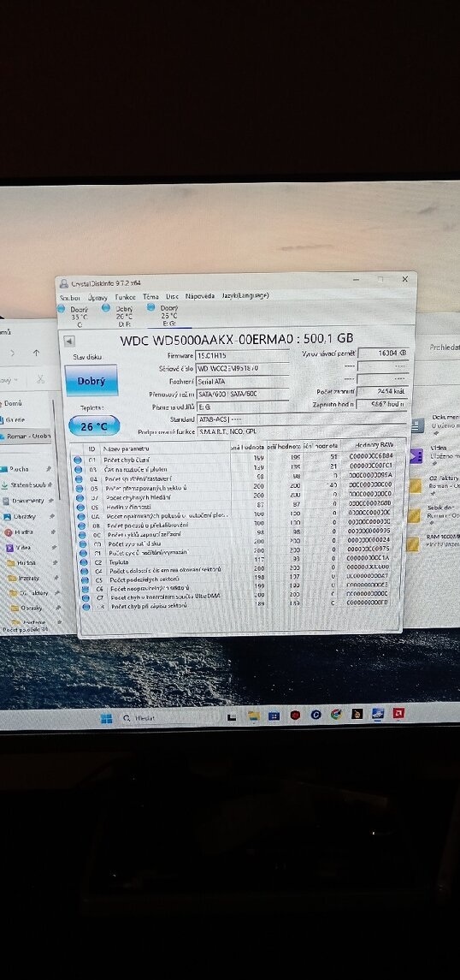Open the Windows Start button
Screen dimensions: 460x980
(107, 719)
